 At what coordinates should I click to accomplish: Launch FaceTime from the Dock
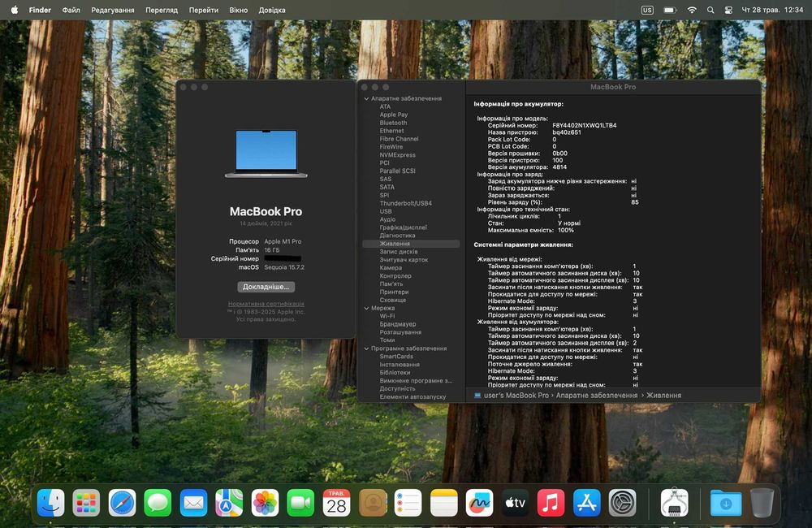[x=300, y=503]
